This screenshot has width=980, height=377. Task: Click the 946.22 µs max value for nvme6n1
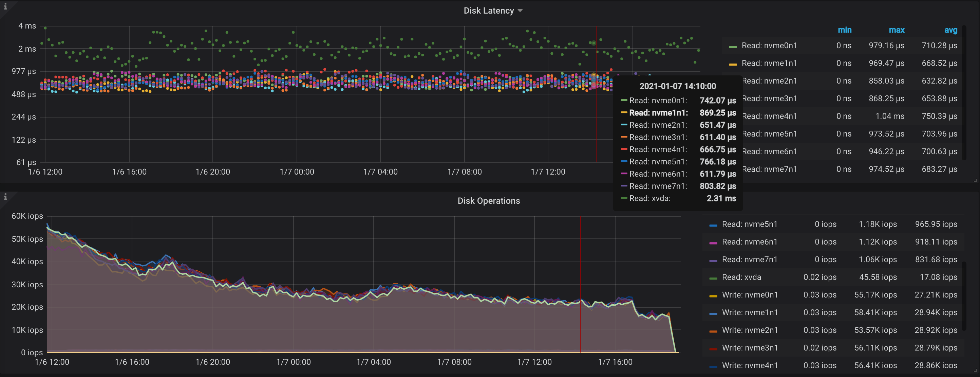[886, 151]
